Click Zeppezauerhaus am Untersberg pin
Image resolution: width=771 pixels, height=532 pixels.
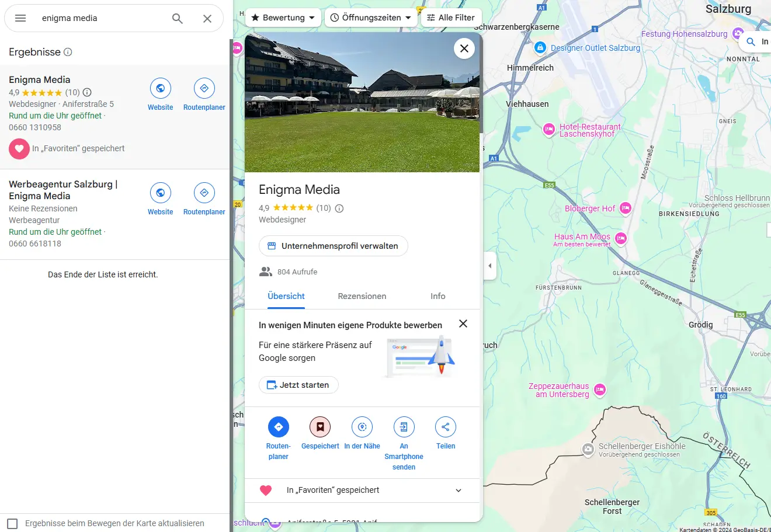[600, 390]
